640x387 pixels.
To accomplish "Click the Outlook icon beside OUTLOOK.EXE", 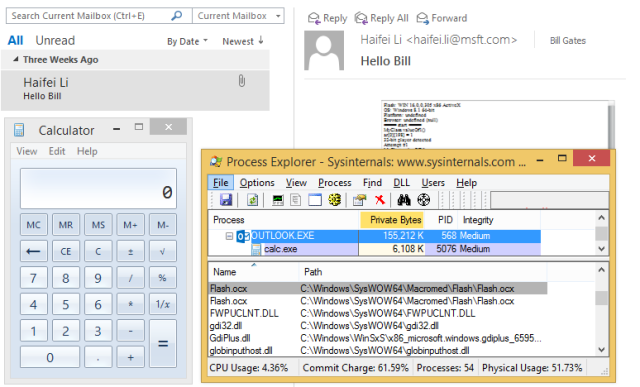I will point(243,236).
